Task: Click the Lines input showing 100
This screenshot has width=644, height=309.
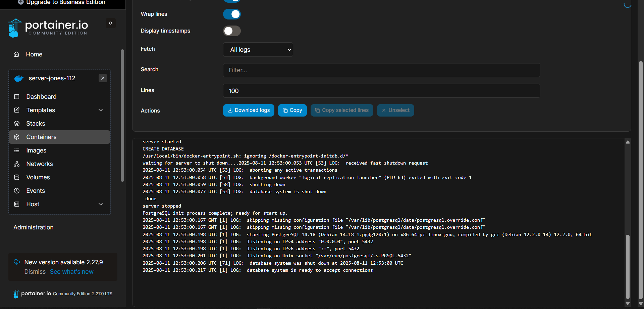Action: pyautogui.click(x=381, y=91)
